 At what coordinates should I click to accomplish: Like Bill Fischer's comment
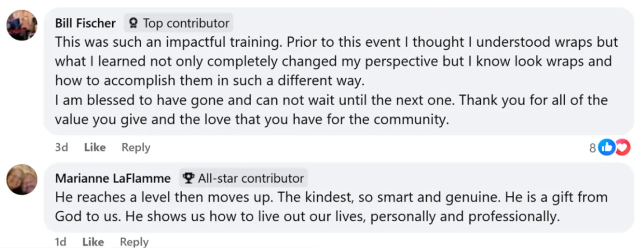click(94, 147)
